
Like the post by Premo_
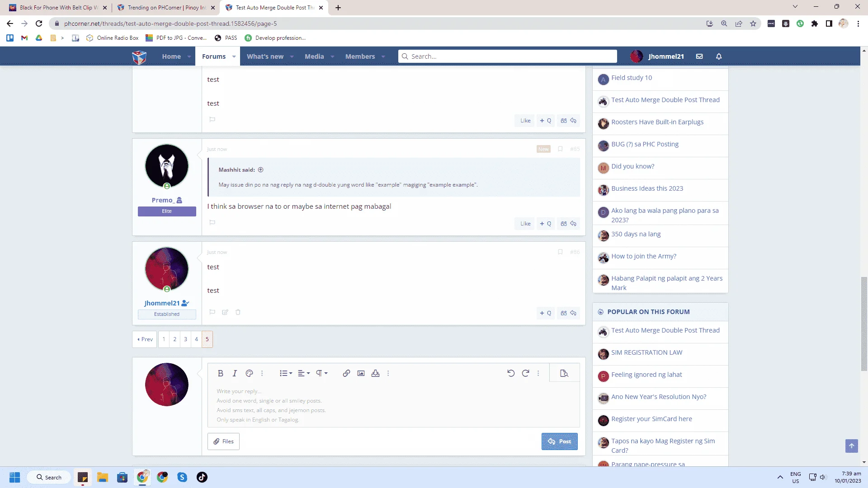(525, 224)
